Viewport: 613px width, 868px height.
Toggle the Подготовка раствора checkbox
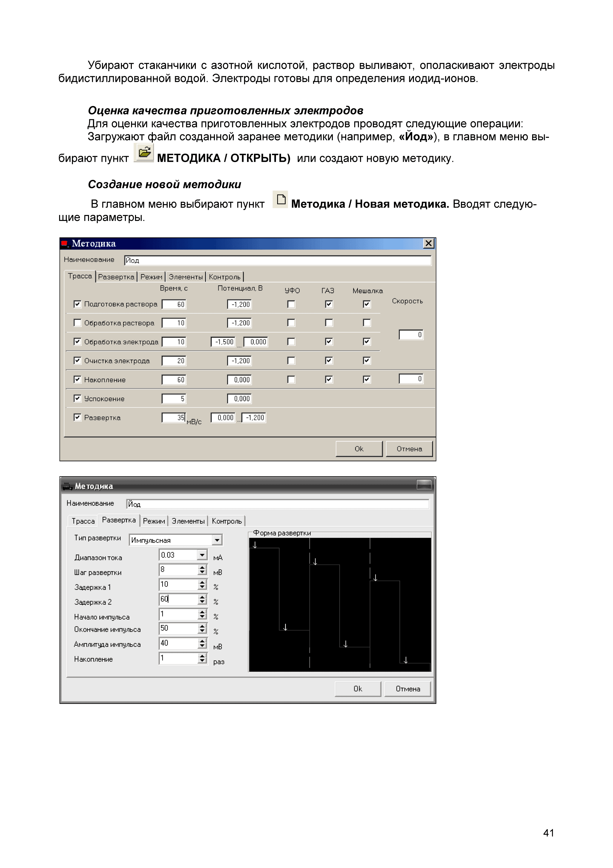pos(77,304)
